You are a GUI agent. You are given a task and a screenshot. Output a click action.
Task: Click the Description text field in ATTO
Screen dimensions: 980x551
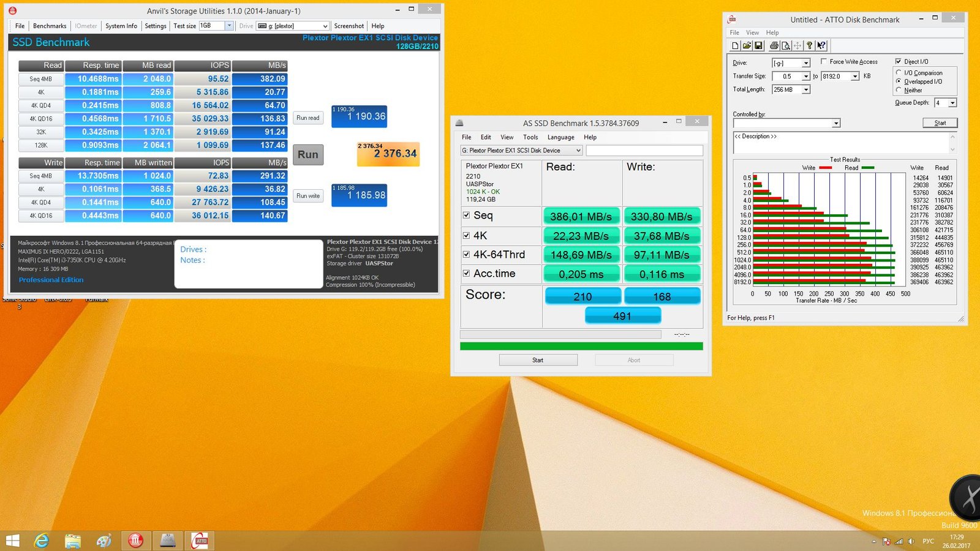(x=844, y=143)
